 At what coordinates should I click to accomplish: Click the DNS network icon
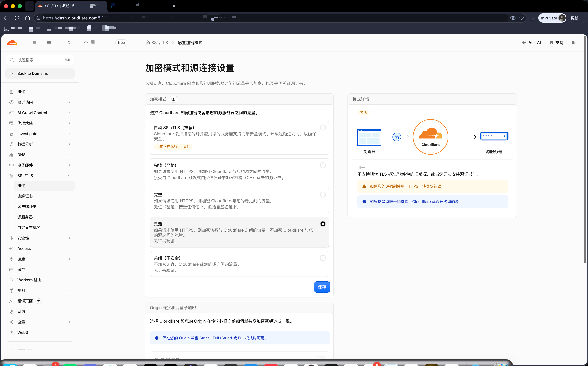11,155
